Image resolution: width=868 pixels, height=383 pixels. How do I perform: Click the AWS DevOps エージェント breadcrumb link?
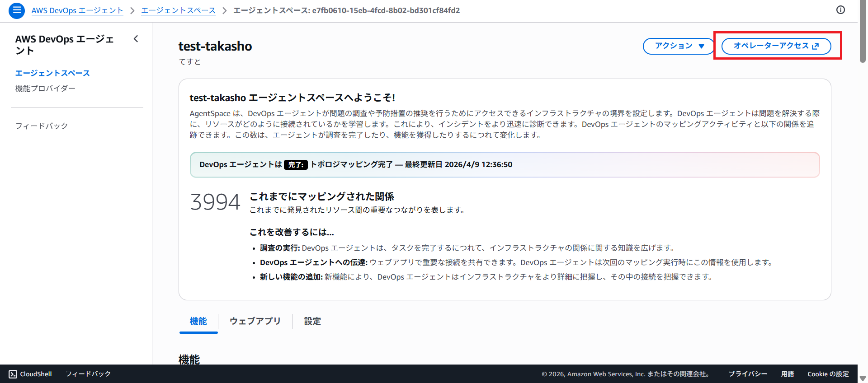pyautogui.click(x=77, y=10)
